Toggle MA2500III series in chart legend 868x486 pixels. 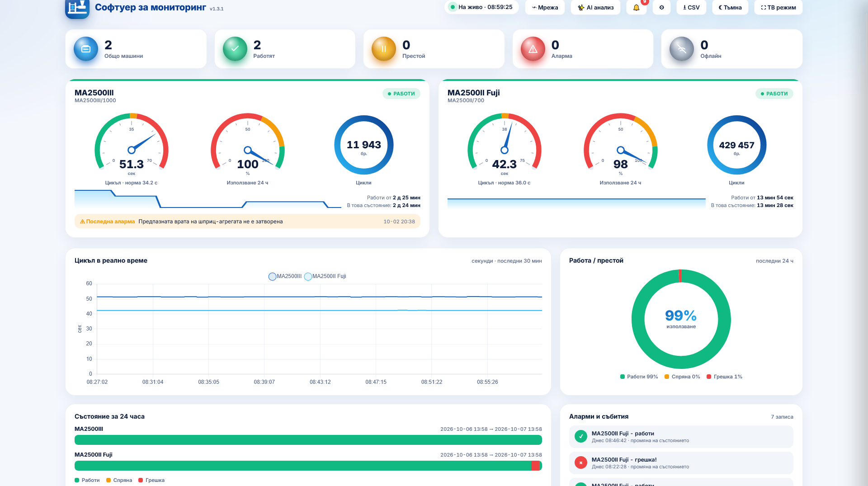[x=285, y=276]
